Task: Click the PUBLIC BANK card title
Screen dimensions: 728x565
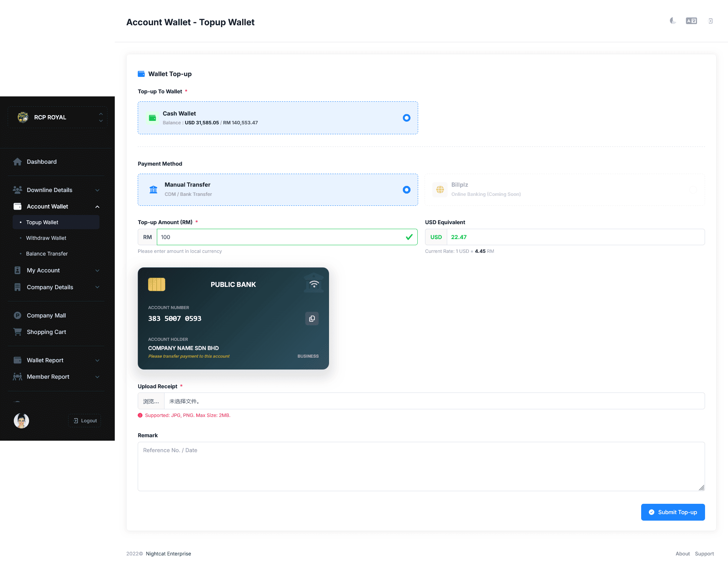Action: [x=233, y=285]
